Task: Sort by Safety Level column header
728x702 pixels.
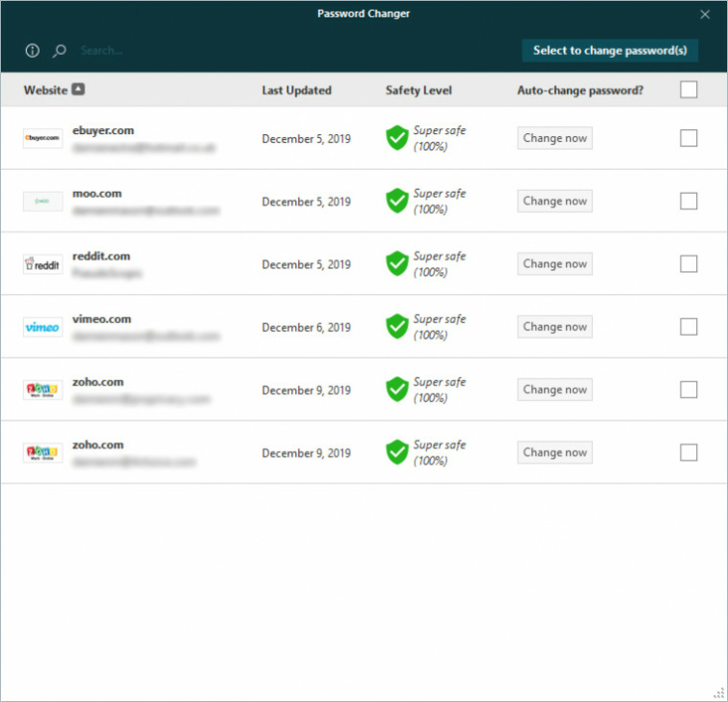Action: point(418,90)
